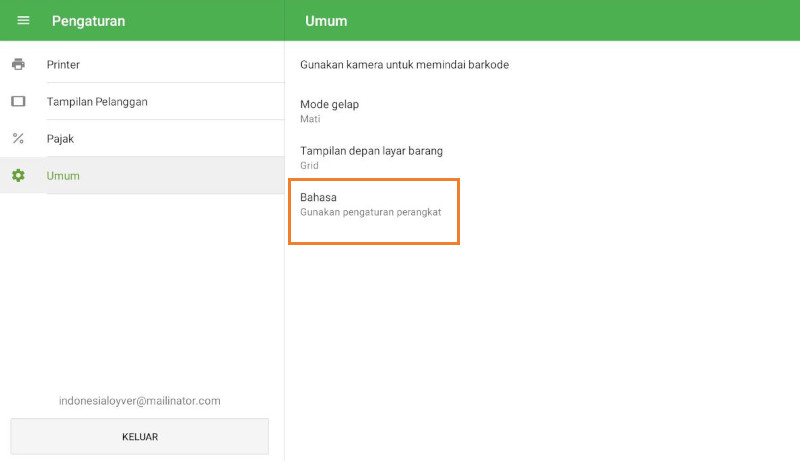Select the Umum label in sidebar
The width and height of the screenshot is (800, 461).
pyautogui.click(x=63, y=175)
